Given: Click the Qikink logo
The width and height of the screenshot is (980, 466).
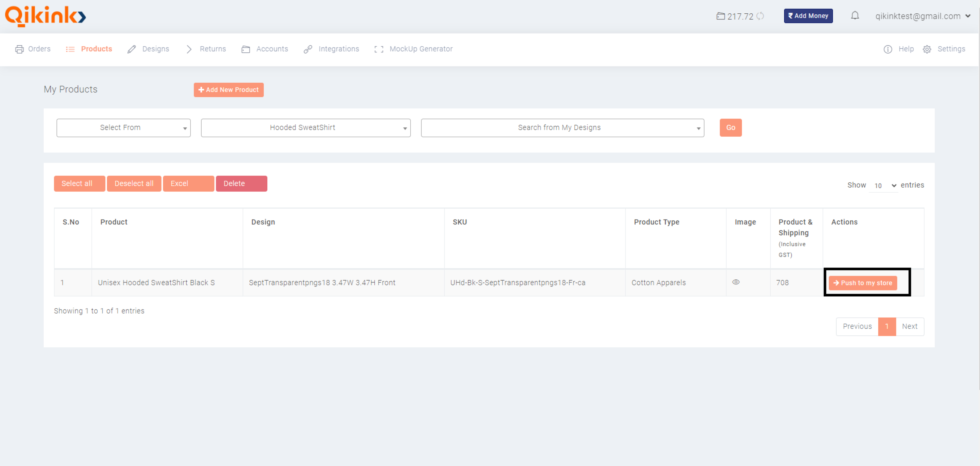Looking at the screenshot, I should [45, 16].
